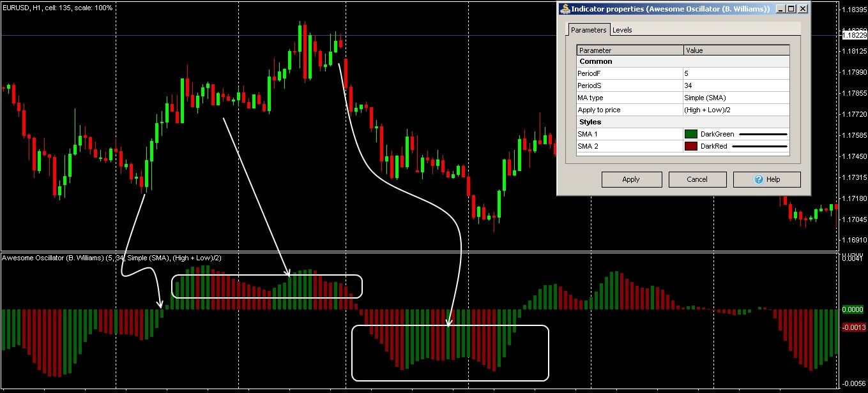Switch to the Levels tab
The width and height of the screenshot is (868, 393).
coord(622,29)
